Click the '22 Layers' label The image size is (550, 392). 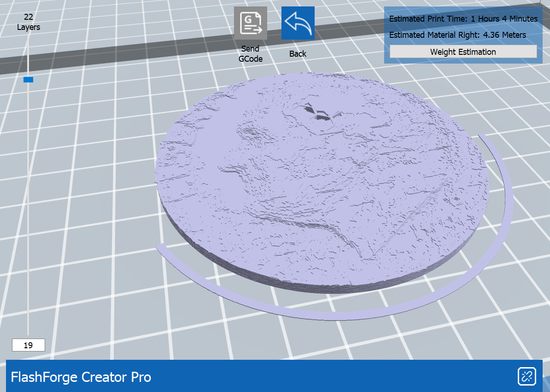[29, 22]
